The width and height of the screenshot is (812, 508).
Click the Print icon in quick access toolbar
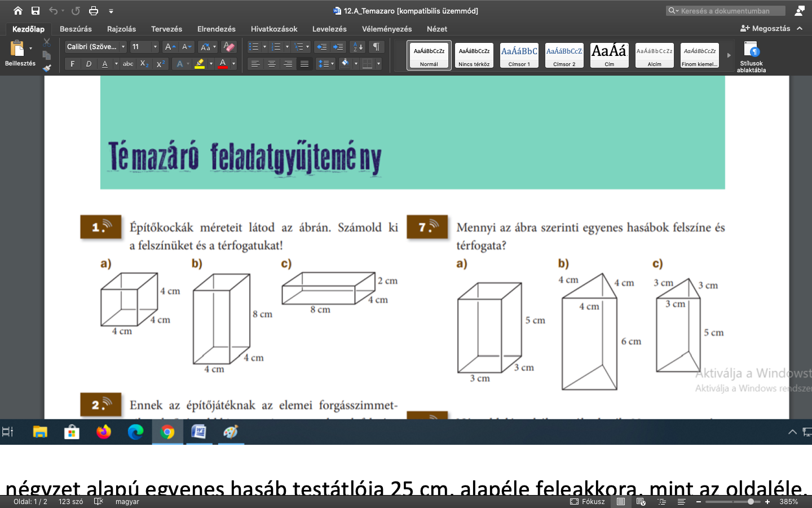point(94,11)
